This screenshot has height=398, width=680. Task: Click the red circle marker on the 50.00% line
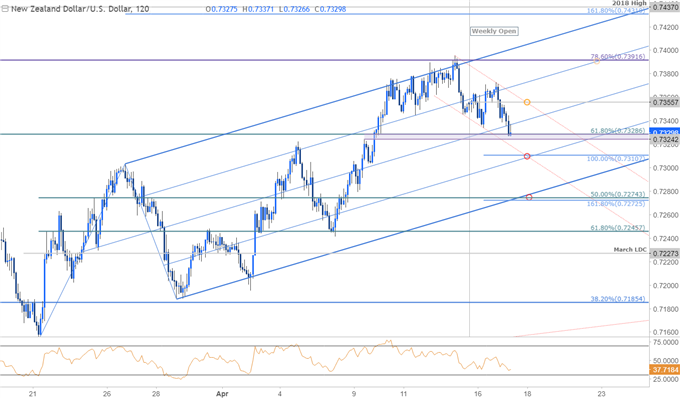click(529, 197)
